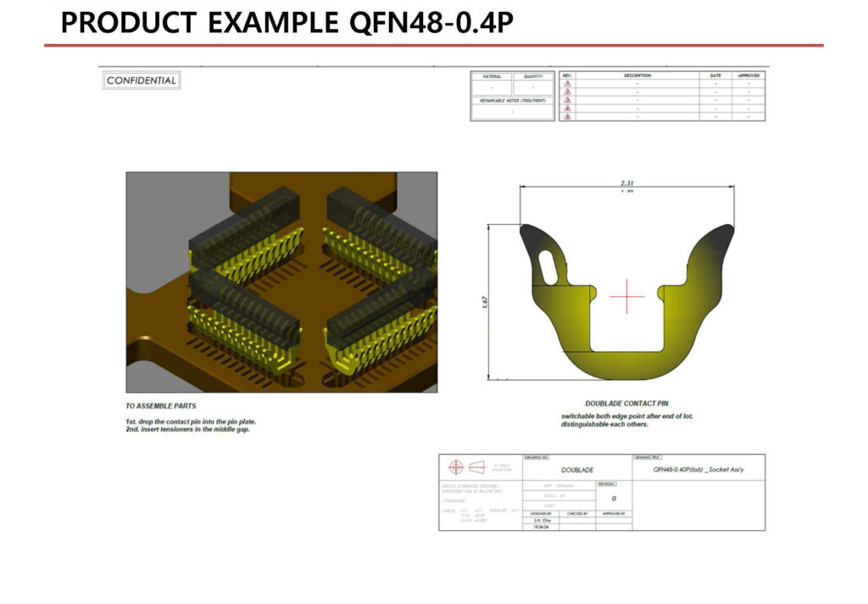Select the 3D socket assembly image
Screen dimensions: 868x604
281,282
